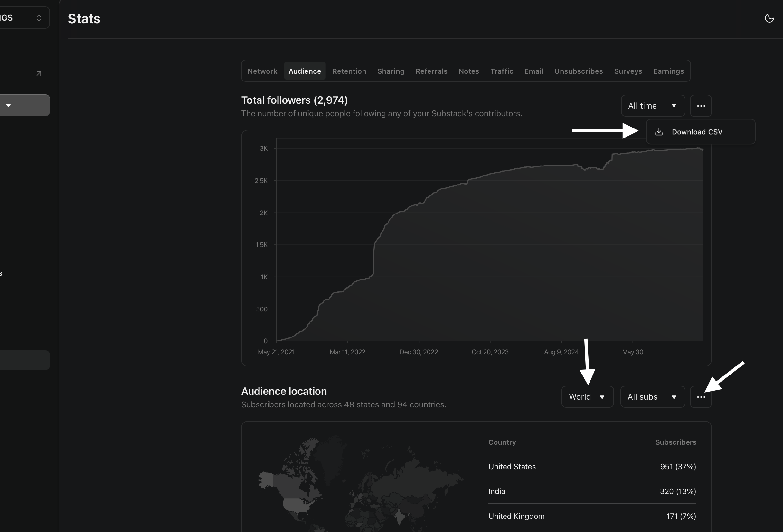The height and width of the screenshot is (532, 783).
Task: Open the All time date range dropdown
Action: coord(652,105)
